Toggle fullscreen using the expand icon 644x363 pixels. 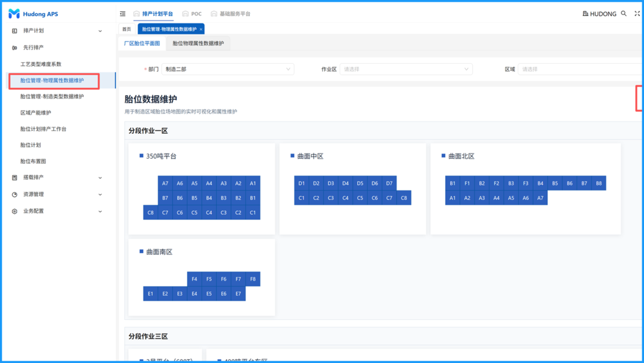pyautogui.click(x=637, y=14)
